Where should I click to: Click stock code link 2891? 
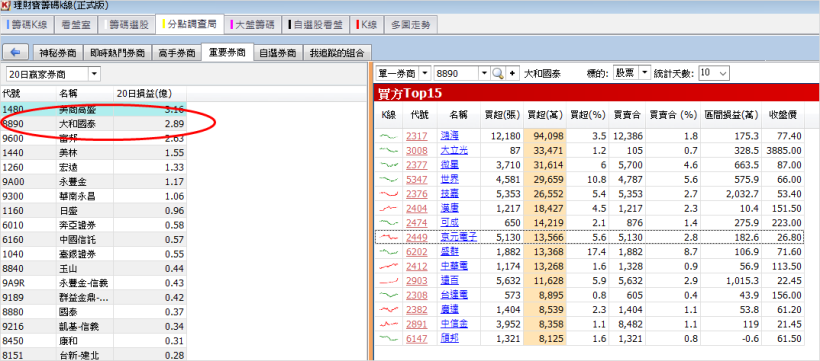coord(417,324)
